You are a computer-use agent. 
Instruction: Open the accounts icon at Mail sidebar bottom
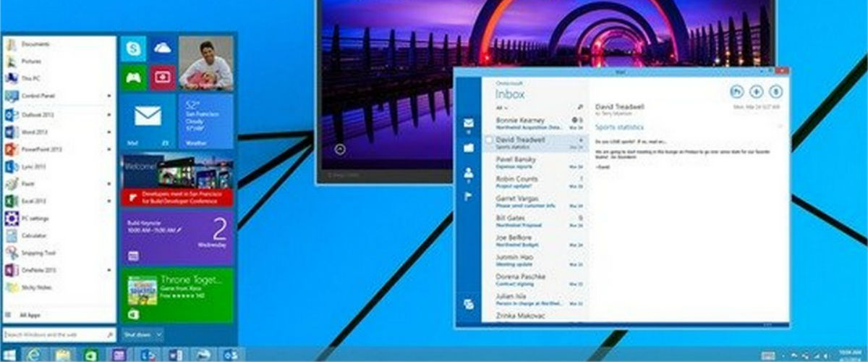click(468, 304)
